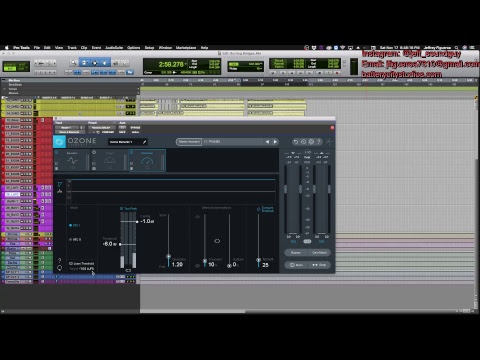Click SAFE in the plug-in window header

pyautogui.click(x=122, y=132)
